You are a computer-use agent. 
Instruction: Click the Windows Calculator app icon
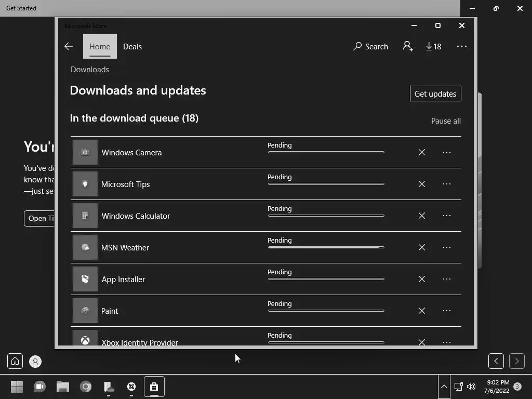(x=85, y=216)
